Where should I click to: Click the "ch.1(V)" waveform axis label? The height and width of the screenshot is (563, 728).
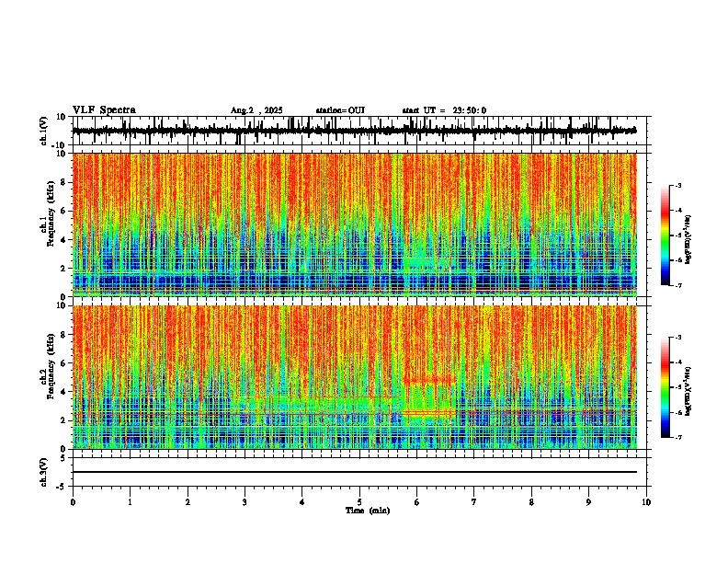(44, 131)
